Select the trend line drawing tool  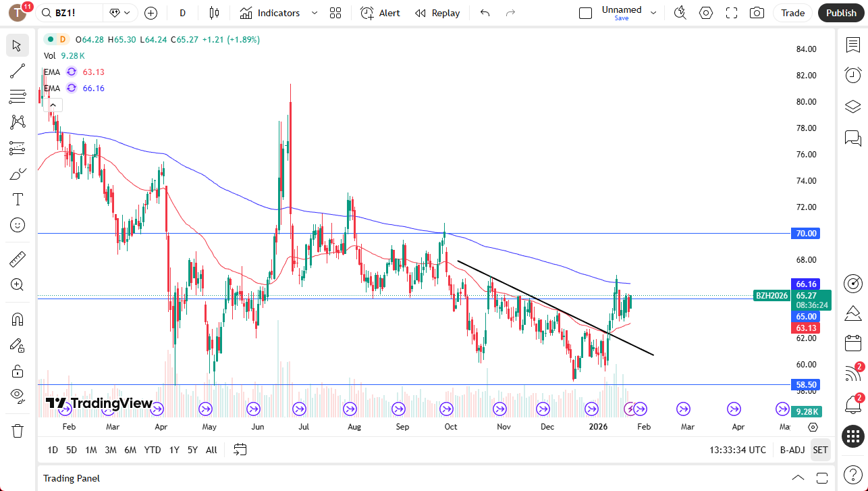pos(18,71)
